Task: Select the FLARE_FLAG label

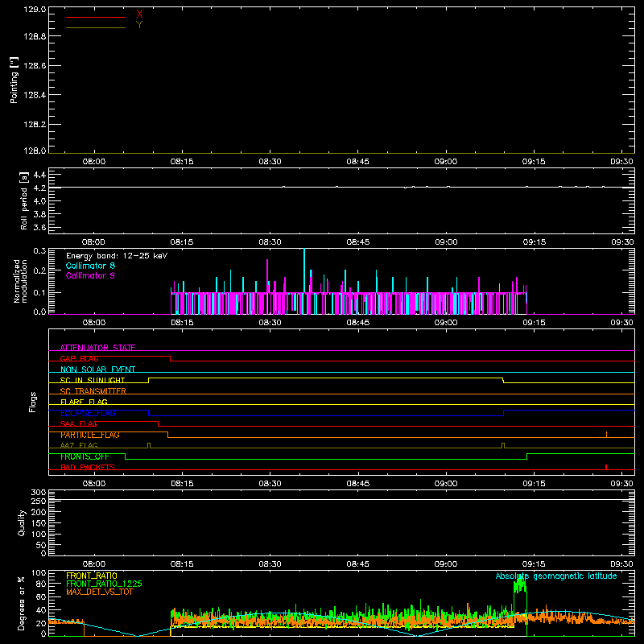Action: point(84,402)
